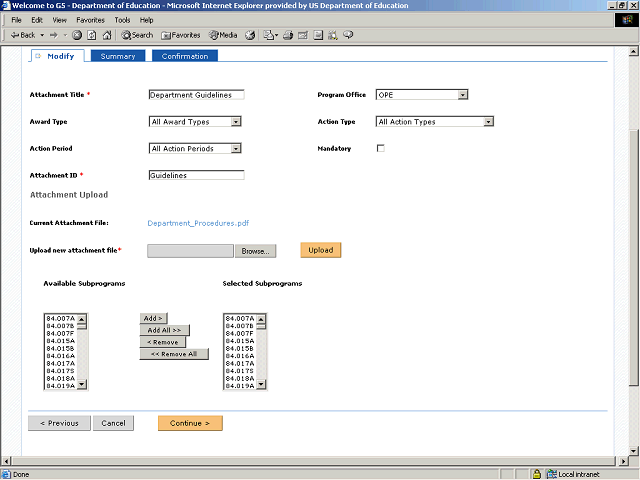Click the page vertical scrollbar down arrow
Image resolution: width=640 pixels, height=480 pixels.
[633, 451]
